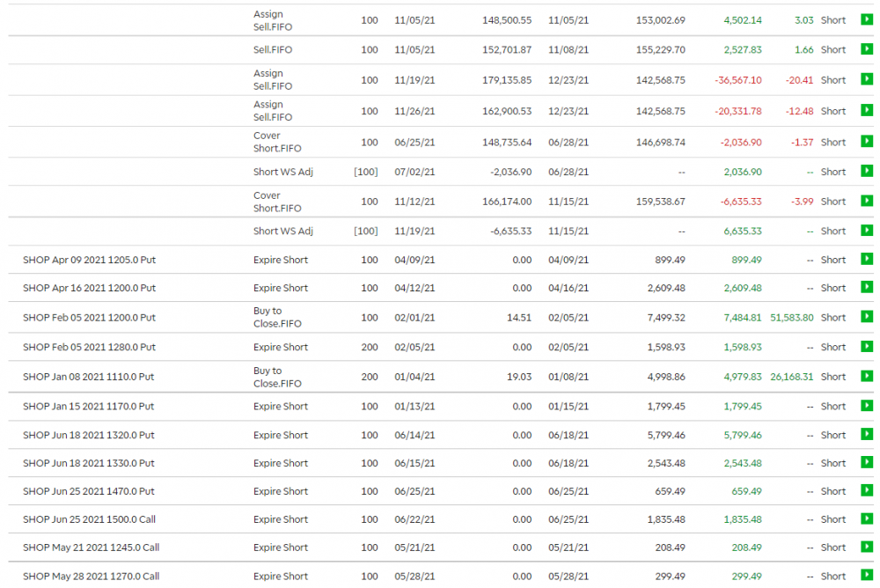Click the 162,900.53 cost value
Screen dimensions: 880x588
(507, 111)
